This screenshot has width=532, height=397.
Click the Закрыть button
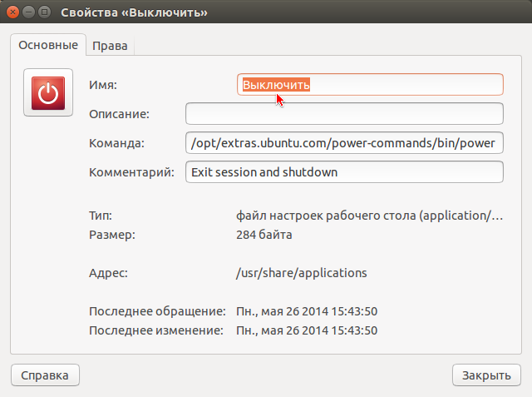click(486, 375)
